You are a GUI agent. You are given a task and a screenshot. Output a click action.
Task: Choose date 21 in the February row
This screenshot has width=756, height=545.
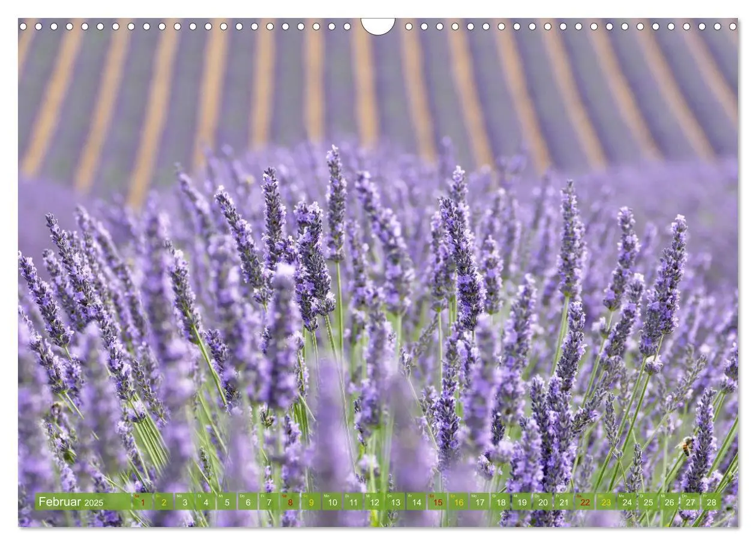563,502
